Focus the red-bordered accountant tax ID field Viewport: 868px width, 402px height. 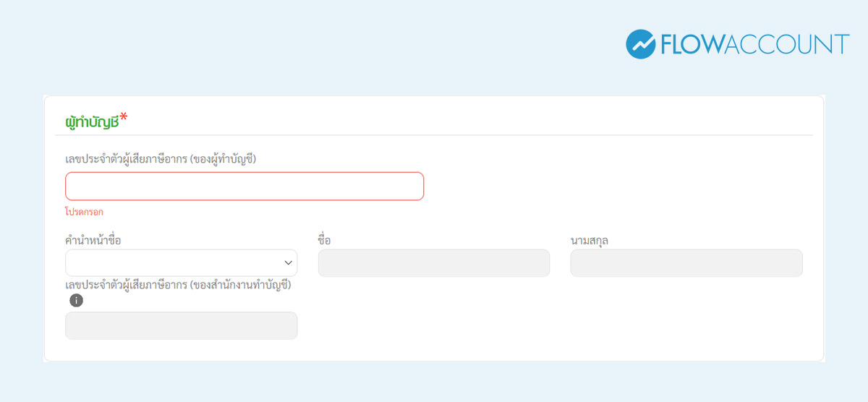(x=244, y=187)
